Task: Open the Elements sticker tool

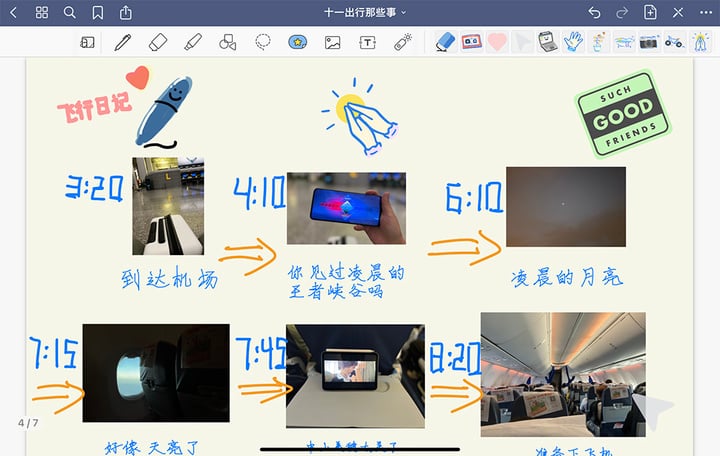Action: coord(297,42)
